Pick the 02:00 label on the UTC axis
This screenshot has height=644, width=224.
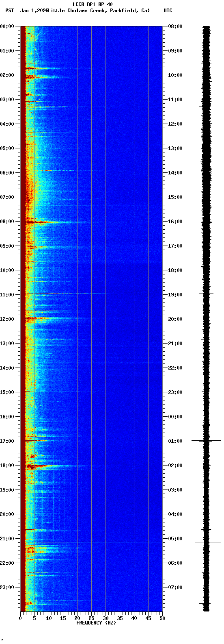pos(175,466)
